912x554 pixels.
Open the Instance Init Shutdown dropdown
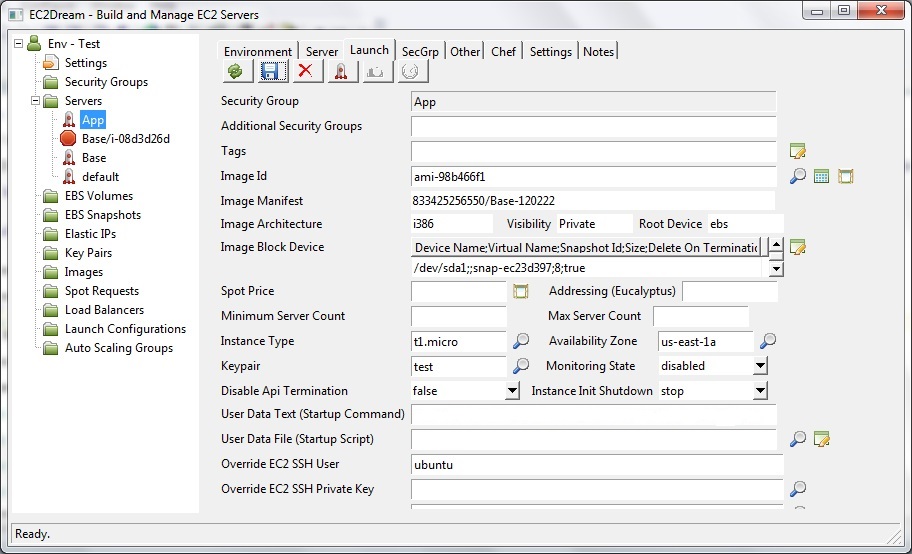pos(760,390)
